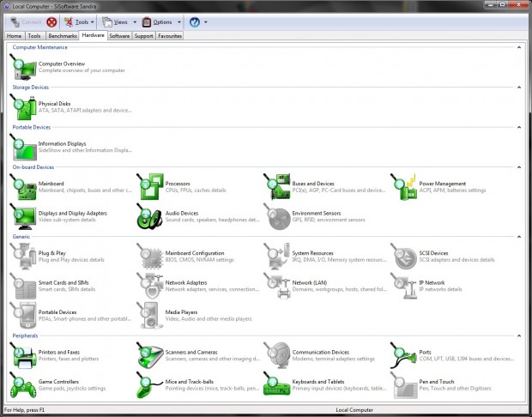Open the Physical Disks icon
The width and height of the screenshot is (532, 417).
[x=23, y=107]
